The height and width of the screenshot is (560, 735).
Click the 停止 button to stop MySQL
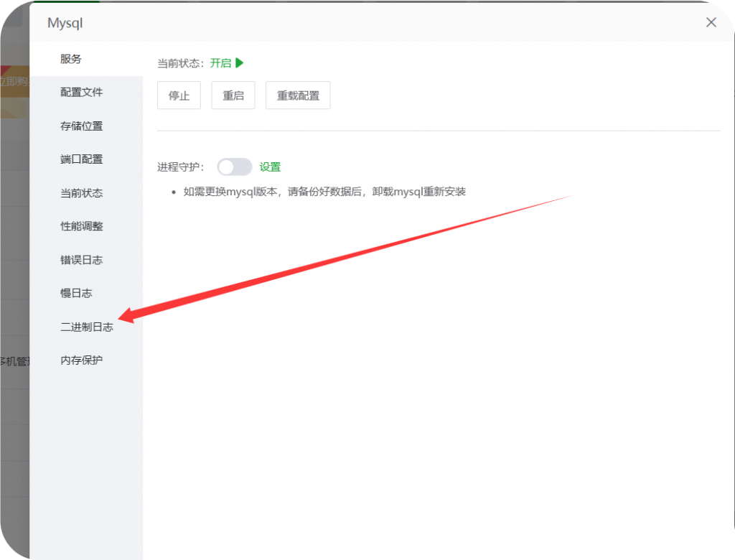point(178,95)
